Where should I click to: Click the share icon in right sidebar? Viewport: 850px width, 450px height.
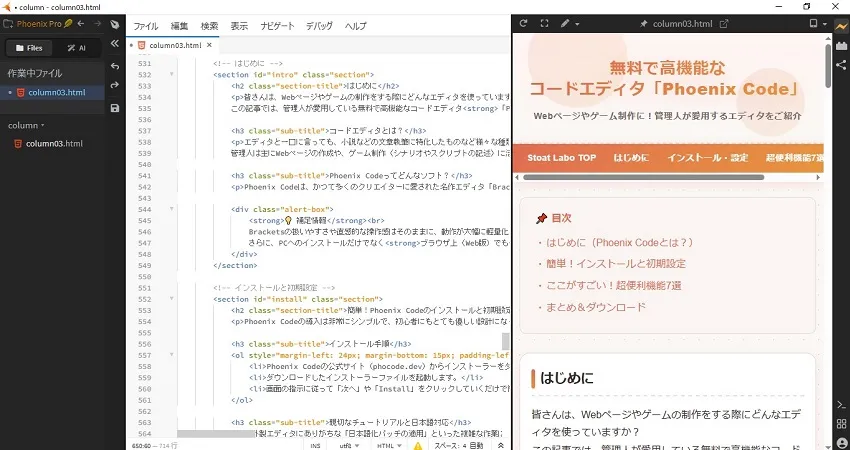(841, 65)
